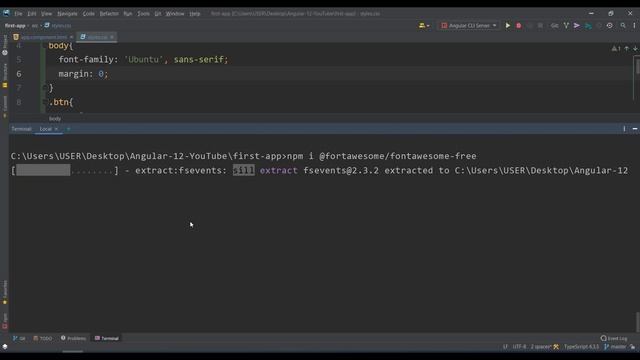Click the body breadcrumb below the editor

coord(55,119)
